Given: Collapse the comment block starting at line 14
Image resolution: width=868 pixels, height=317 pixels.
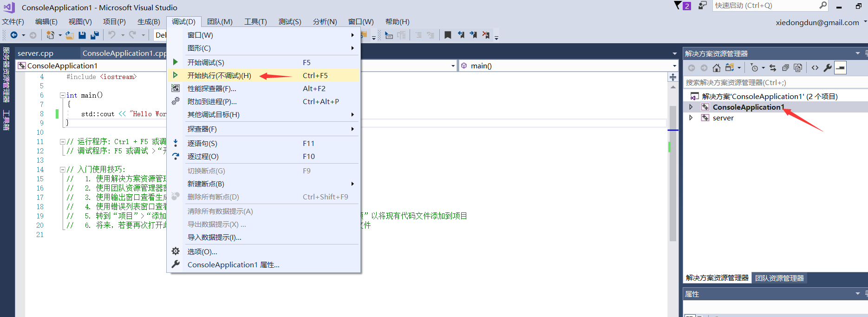Looking at the screenshot, I should click(x=62, y=170).
